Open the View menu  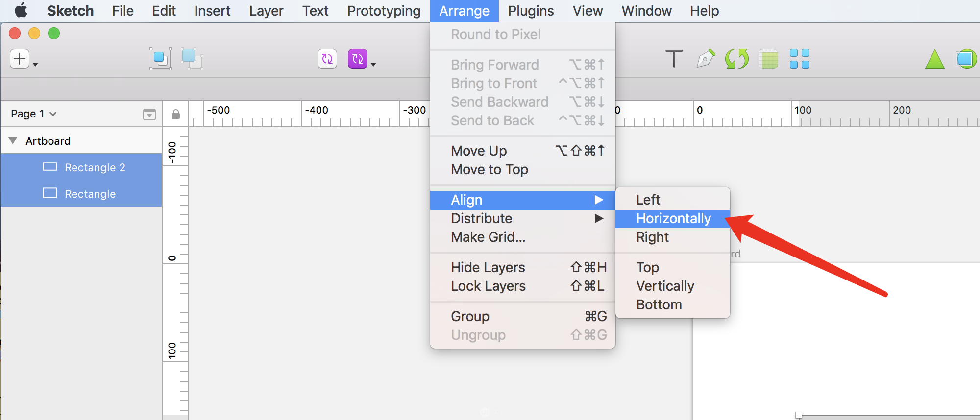click(588, 11)
